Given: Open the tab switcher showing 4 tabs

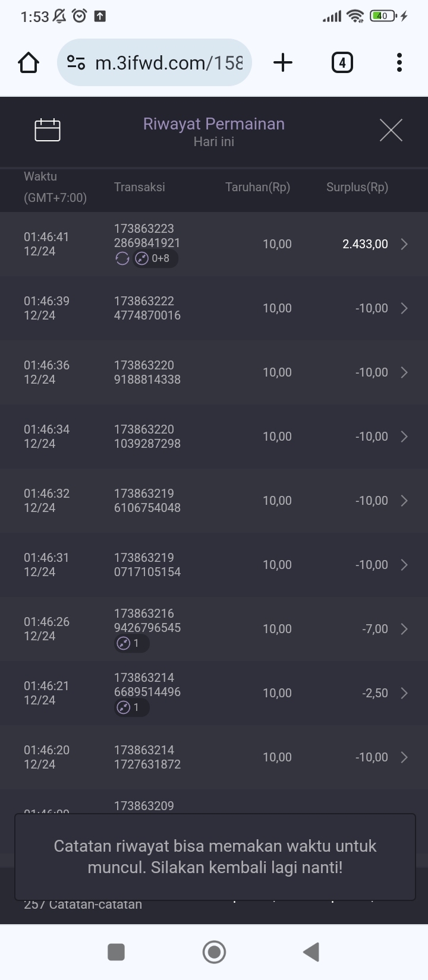Looking at the screenshot, I should (342, 62).
